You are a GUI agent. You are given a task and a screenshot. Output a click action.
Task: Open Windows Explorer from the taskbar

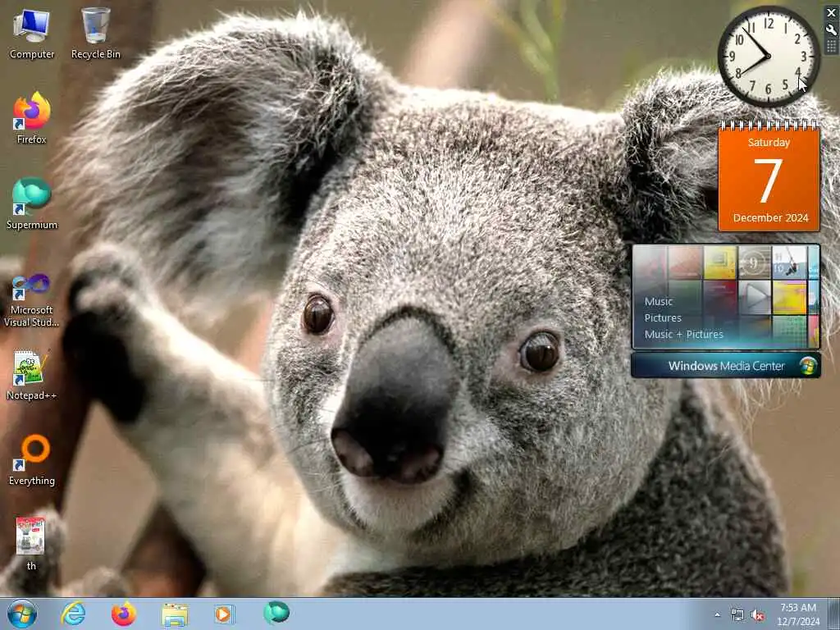(x=175, y=614)
